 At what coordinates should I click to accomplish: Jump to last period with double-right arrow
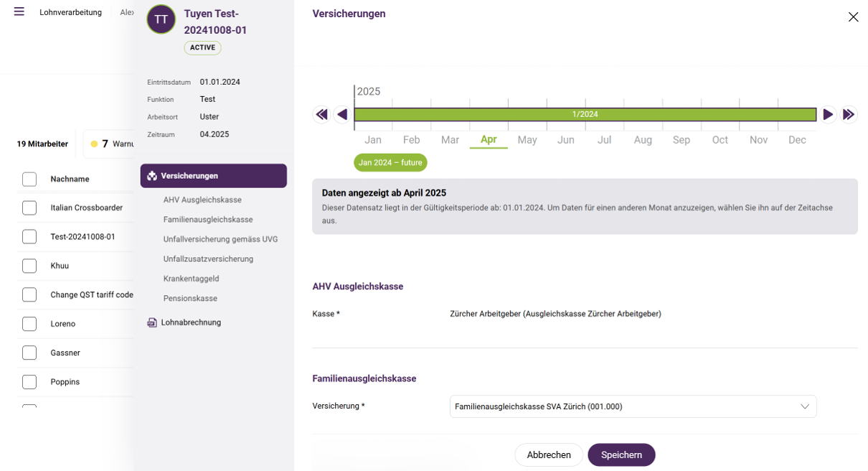pos(849,115)
